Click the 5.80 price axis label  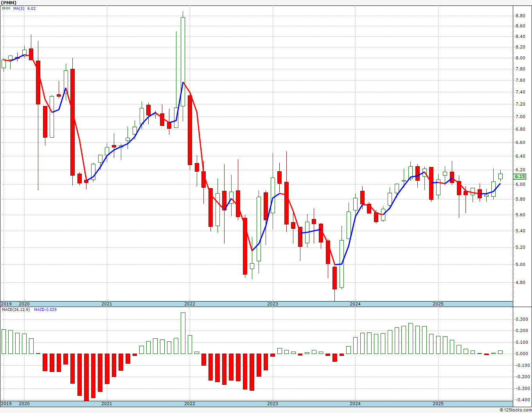click(520, 199)
